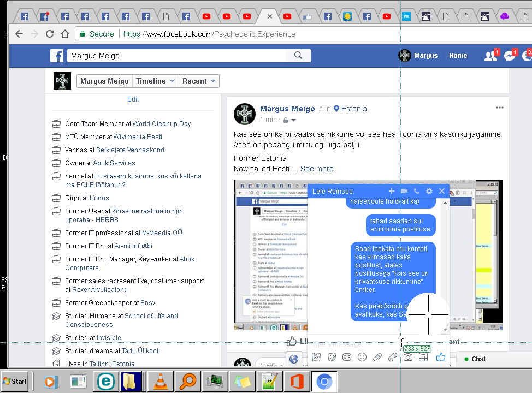
Task: Open the browser Home icon
Action: (x=65, y=34)
